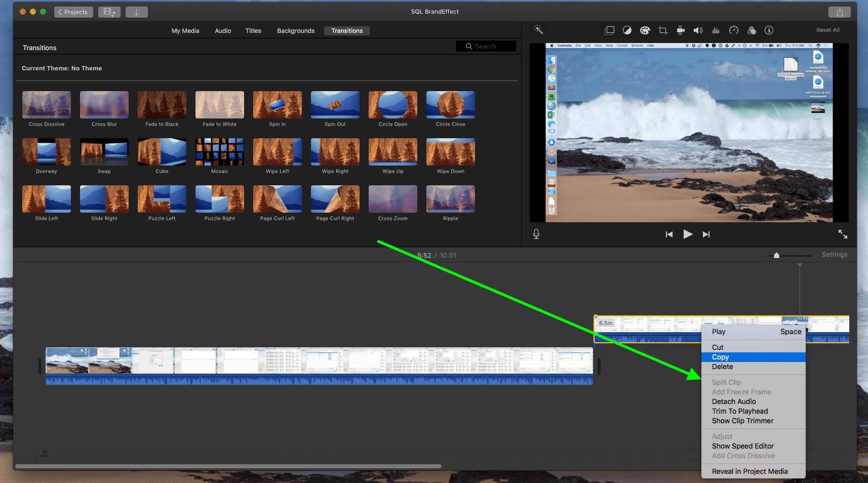Viewport: 868px width, 483px height.
Task: Click the Reset All button
Action: tap(827, 30)
